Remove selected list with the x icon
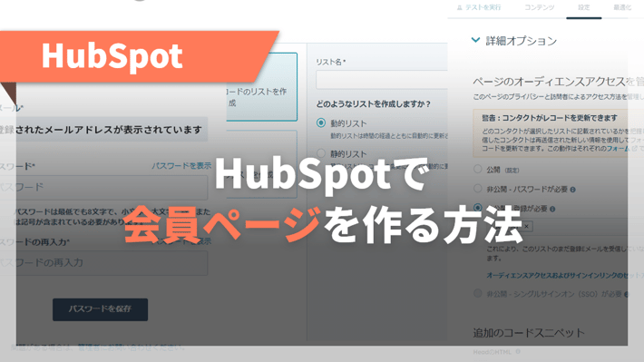The image size is (644, 362). [526, 226]
